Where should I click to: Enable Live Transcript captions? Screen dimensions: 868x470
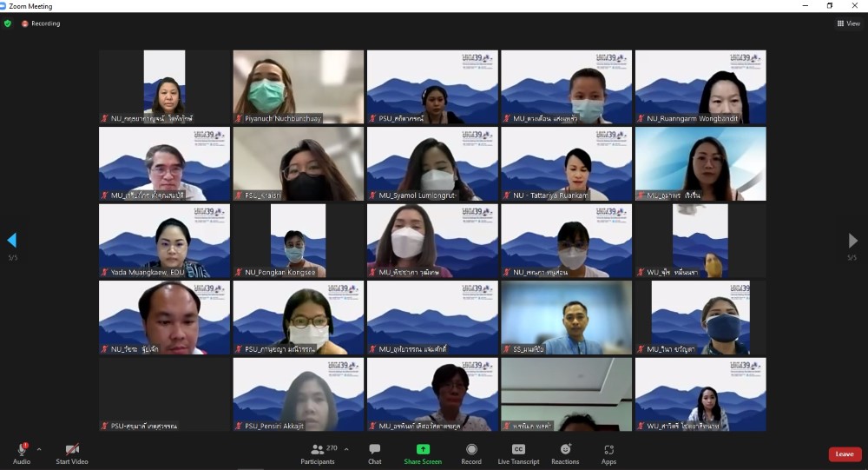coord(518,450)
